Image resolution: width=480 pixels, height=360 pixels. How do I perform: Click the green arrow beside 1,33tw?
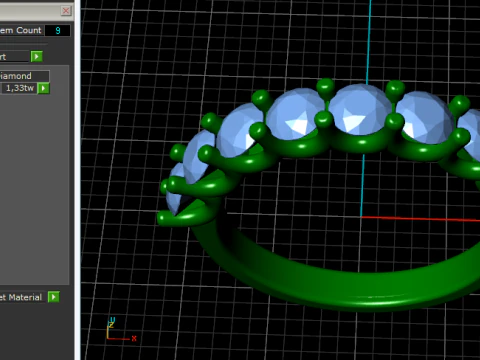[x=44, y=88]
